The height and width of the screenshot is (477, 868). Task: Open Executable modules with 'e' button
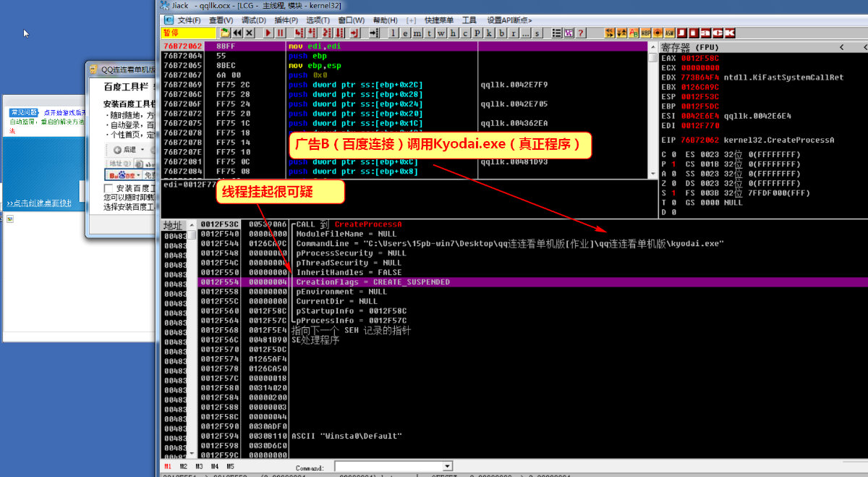[406, 33]
